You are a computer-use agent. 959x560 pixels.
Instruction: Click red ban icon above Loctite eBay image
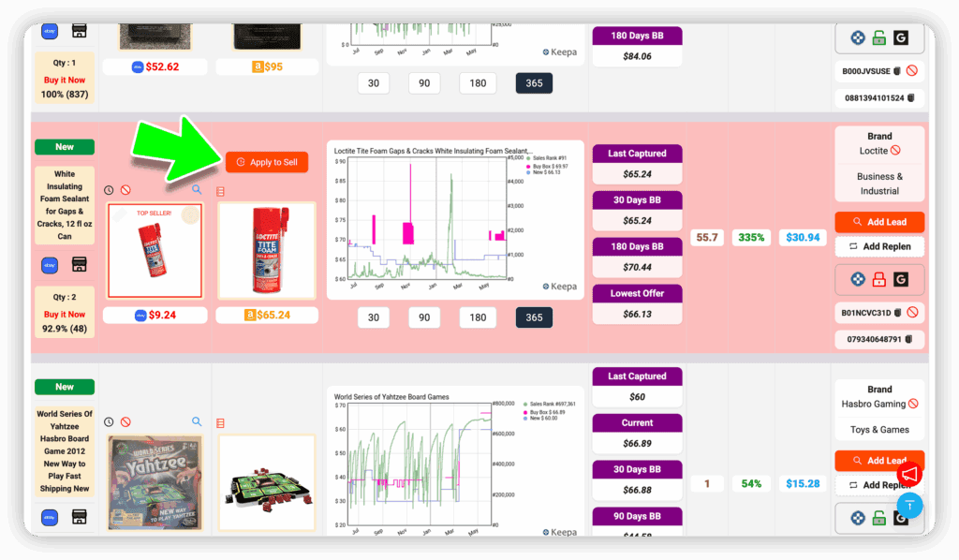click(x=125, y=190)
